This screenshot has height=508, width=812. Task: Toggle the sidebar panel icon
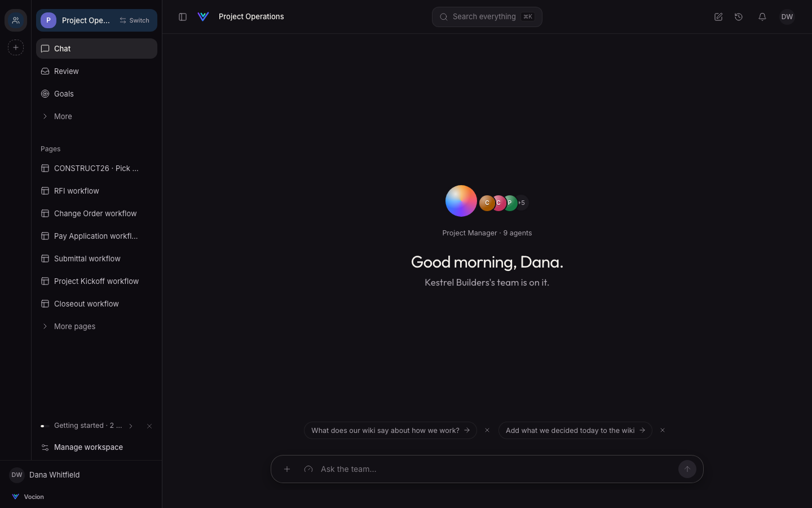(x=183, y=17)
